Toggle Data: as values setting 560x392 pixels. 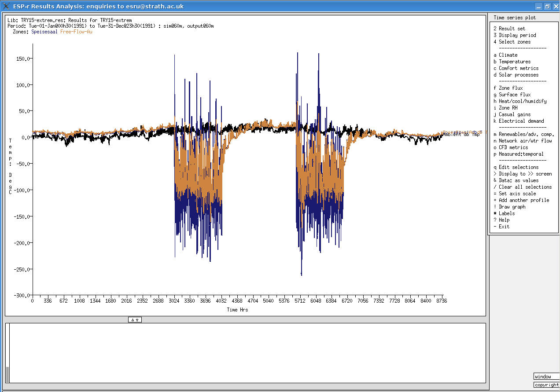click(x=516, y=180)
